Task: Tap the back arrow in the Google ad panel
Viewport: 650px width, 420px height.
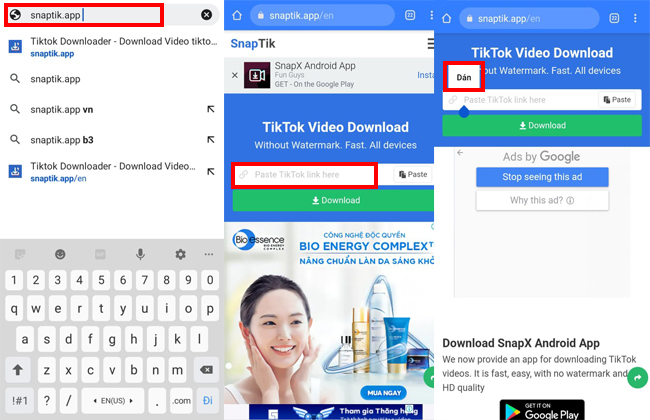Action: click(x=460, y=153)
